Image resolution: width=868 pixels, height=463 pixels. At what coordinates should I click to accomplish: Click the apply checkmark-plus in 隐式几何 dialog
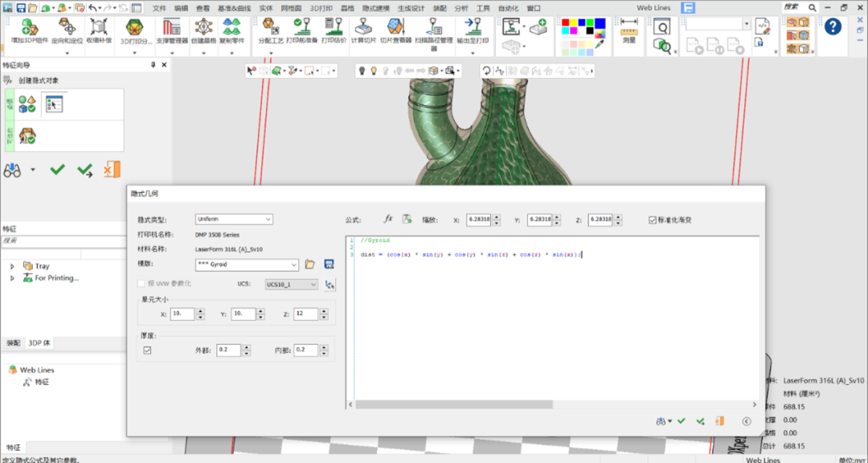click(x=700, y=421)
